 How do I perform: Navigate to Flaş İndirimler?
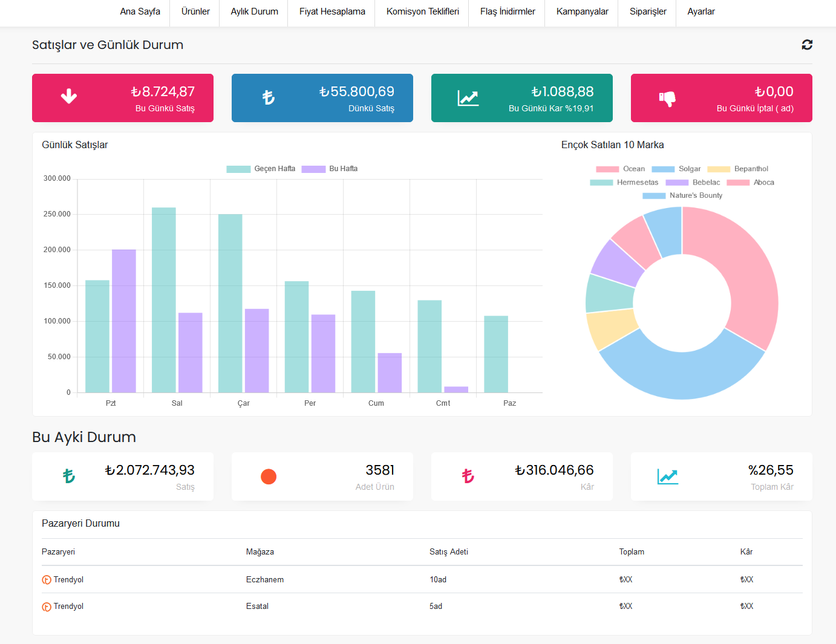click(x=508, y=11)
